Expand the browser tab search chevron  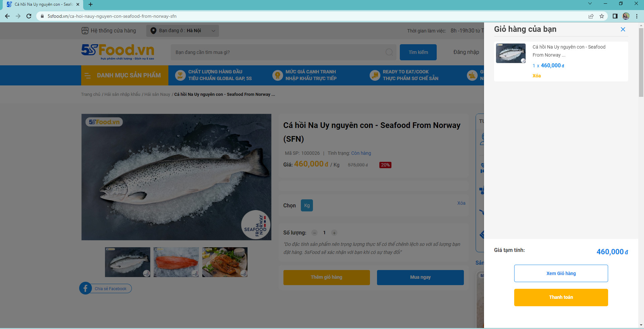point(590,4)
